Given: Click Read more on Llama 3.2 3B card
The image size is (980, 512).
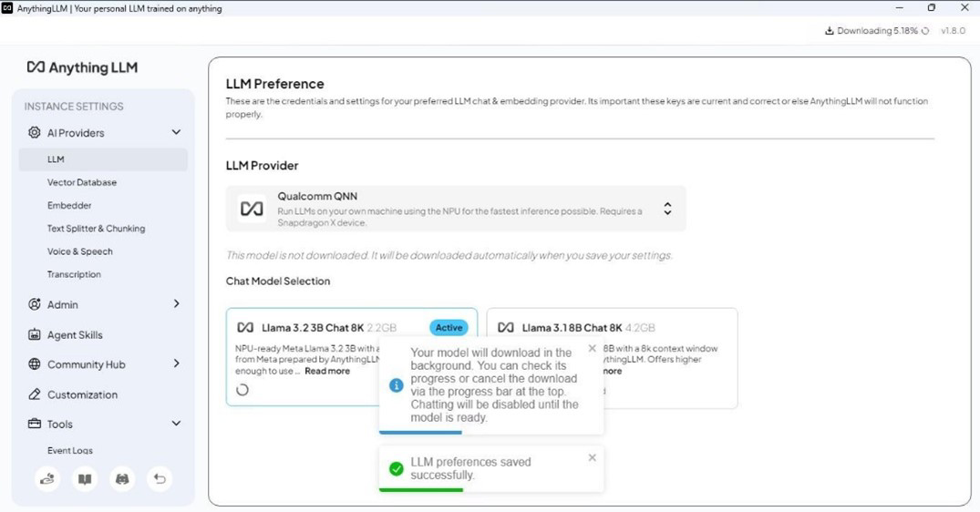Looking at the screenshot, I should pyautogui.click(x=327, y=371).
